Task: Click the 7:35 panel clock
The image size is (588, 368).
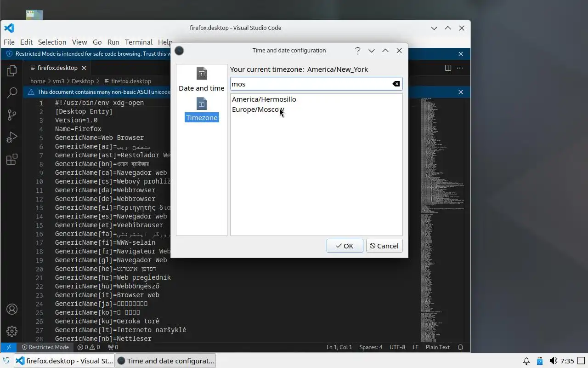Action: (x=567, y=361)
